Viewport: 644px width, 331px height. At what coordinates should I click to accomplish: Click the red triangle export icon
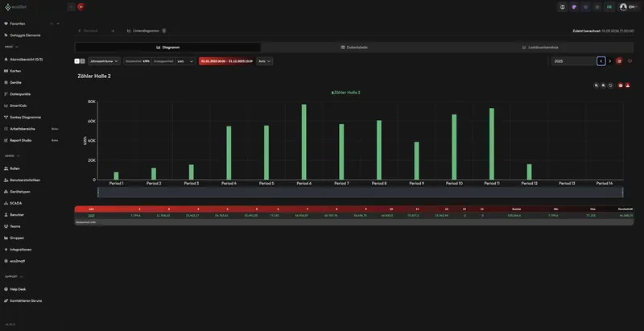[x=628, y=85]
